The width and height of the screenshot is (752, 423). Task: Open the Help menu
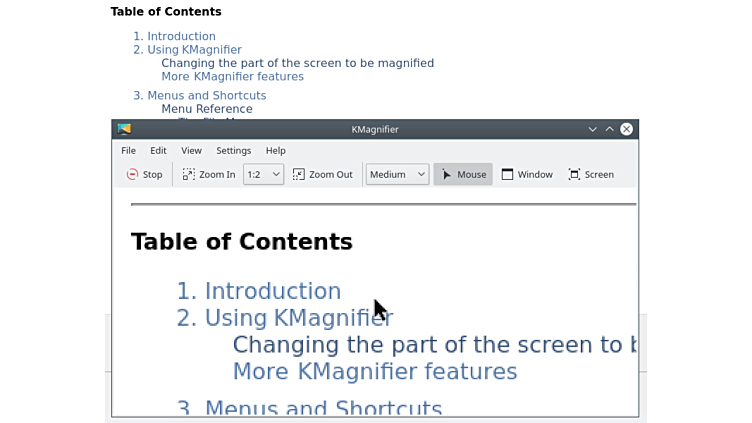(x=275, y=150)
